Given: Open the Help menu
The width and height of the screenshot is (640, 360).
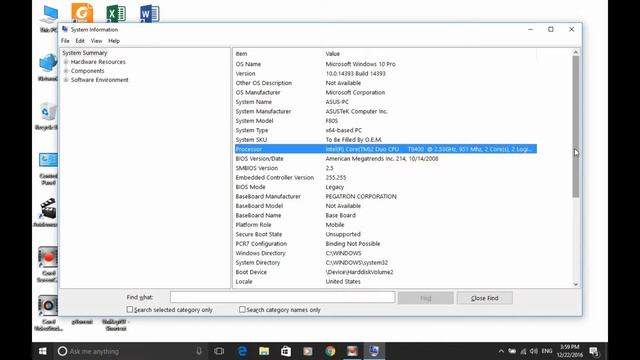Looking at the screenshot, I should point(114,41).
